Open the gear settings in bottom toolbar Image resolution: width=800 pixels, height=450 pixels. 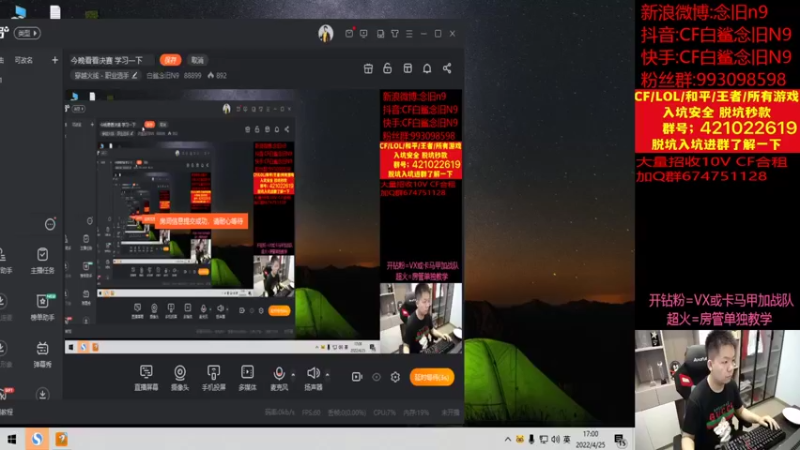pos(395,377)
